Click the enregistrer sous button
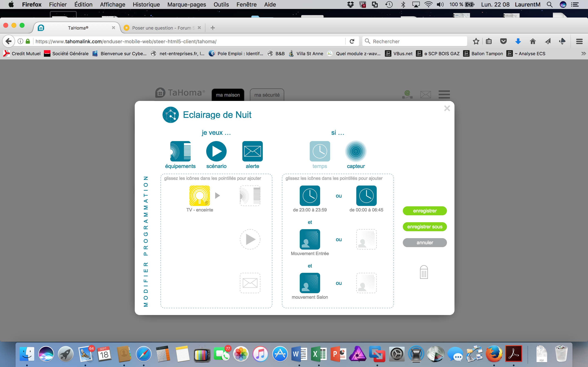 coord(424,227)
